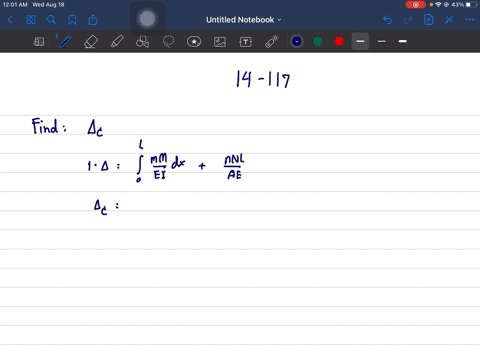Open the share and export menu
Viewport: 480px width, 360px height.
tap(93, 20)
